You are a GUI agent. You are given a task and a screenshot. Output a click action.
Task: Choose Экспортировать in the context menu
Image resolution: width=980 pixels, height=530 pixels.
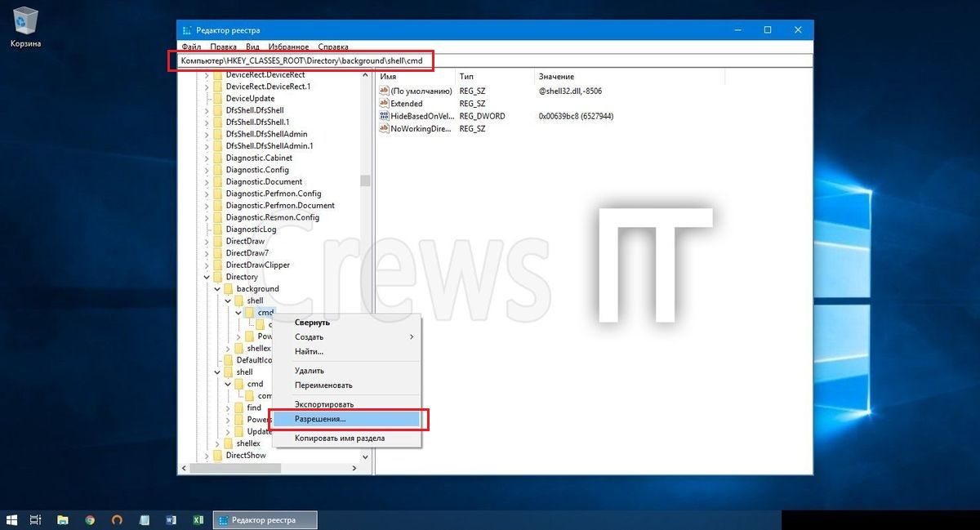[x=346, y=404]
